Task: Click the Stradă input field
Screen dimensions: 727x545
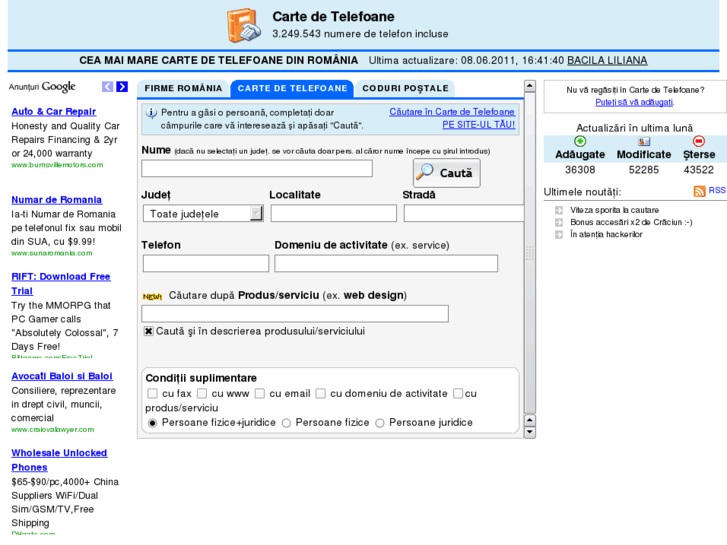Action: tap(464, 213)
